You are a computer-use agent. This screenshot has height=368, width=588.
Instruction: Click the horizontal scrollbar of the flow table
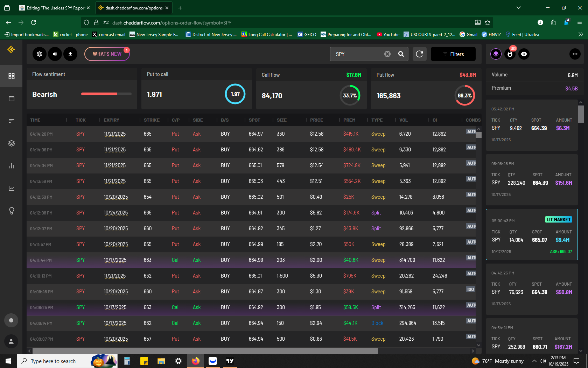[205, 351]
